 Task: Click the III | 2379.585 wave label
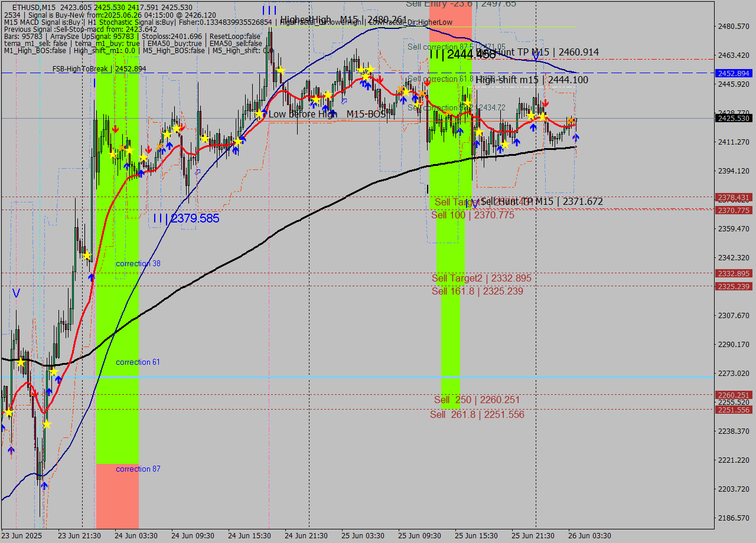pos(186,218)
